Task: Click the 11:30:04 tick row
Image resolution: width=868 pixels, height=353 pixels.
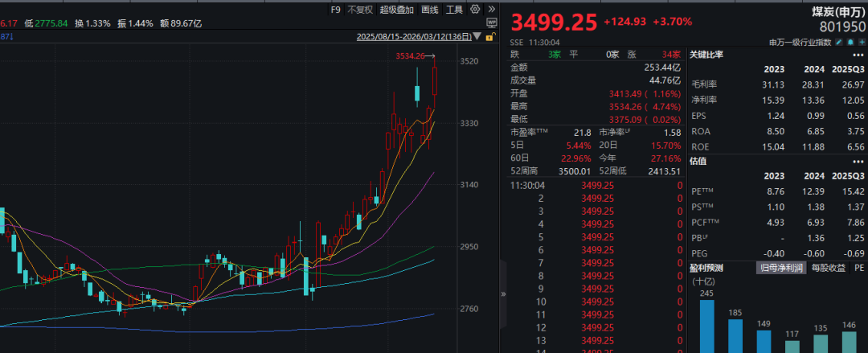Action: (x=596, y=185)
